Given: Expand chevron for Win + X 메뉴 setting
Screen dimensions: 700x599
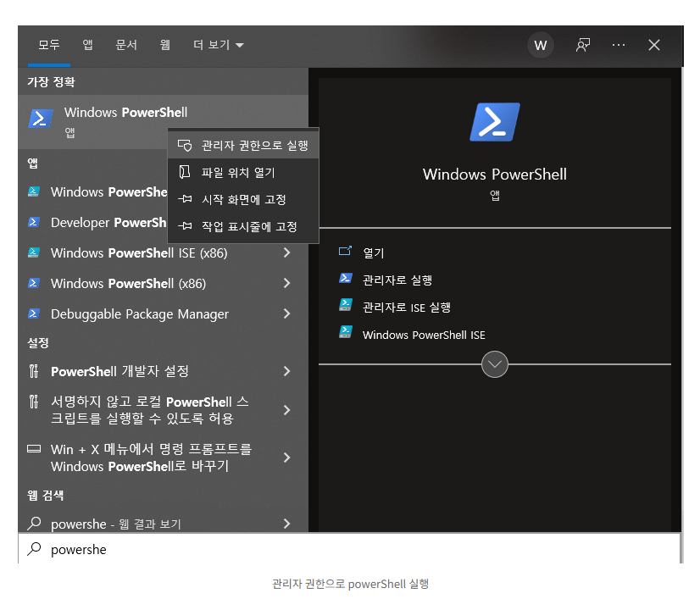Looking at the screenshot, I should pos(287,458).
